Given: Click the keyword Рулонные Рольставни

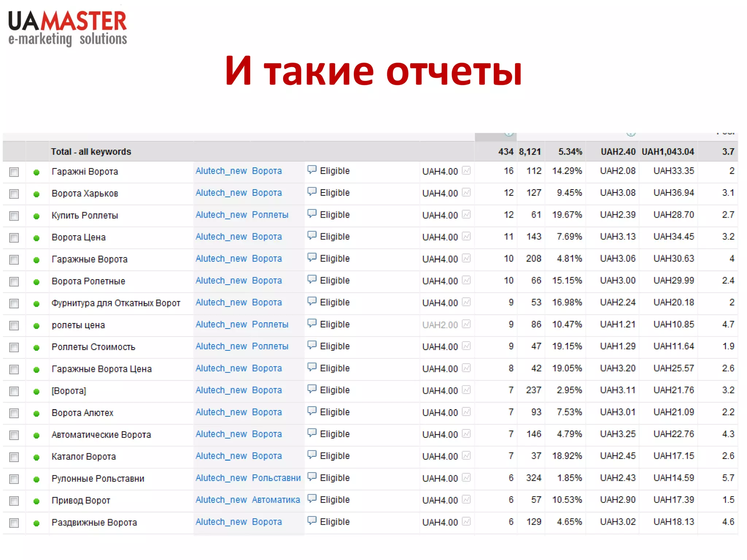Looking at the screenshot, I should (98, 479).
